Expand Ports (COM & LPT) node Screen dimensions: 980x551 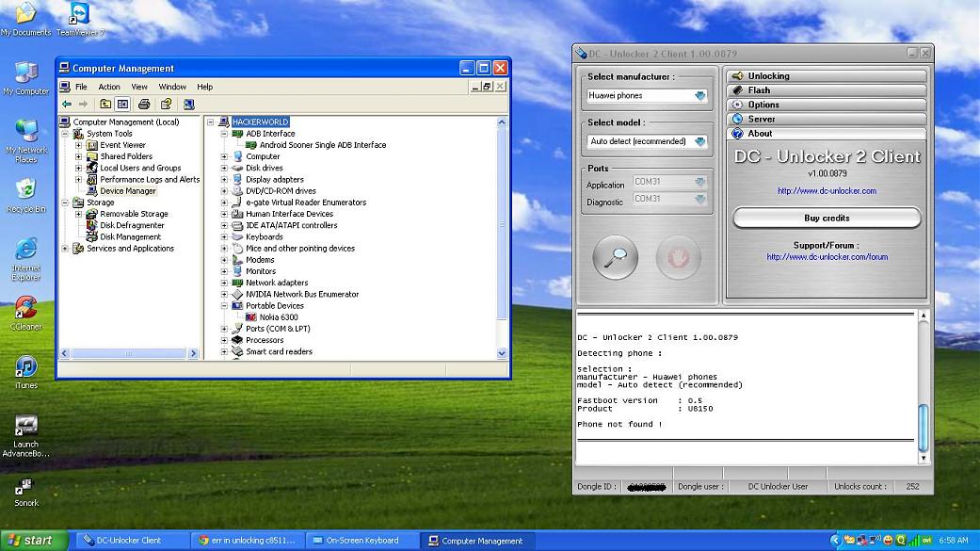224,329
